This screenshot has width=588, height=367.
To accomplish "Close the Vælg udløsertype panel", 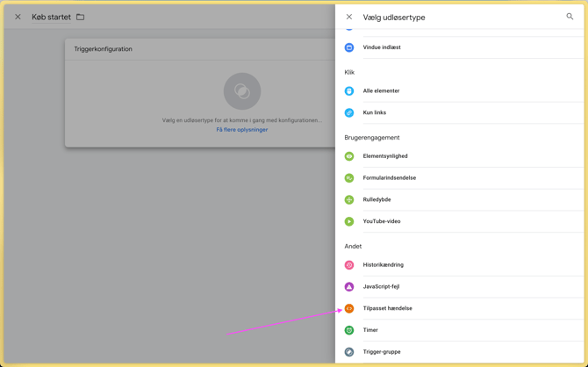I will coord(349,17).
